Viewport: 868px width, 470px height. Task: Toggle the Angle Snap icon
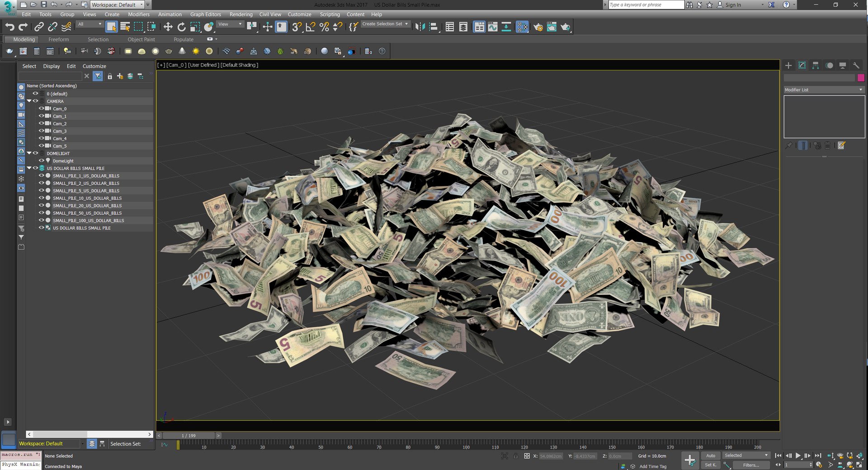click(x=310, y=27)
